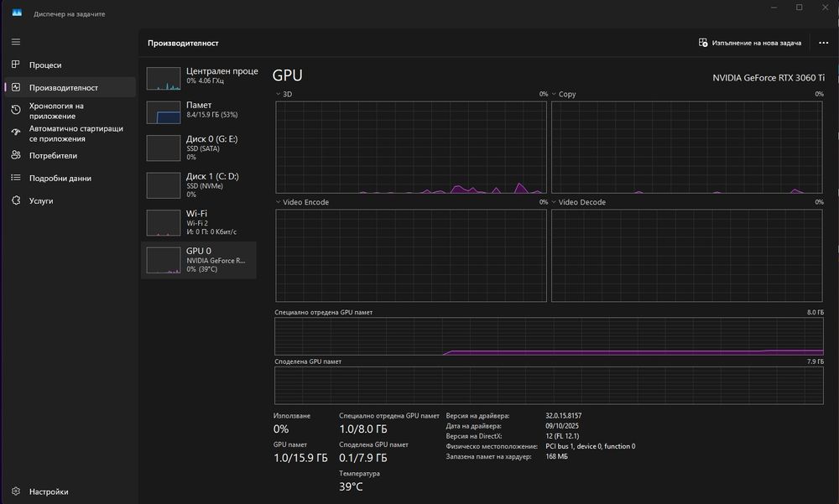The width and height of the screenshot is (839, 504).
Task: Click the NVIDIA GeForce RTX 3060 Ti title
Action: 769,78
